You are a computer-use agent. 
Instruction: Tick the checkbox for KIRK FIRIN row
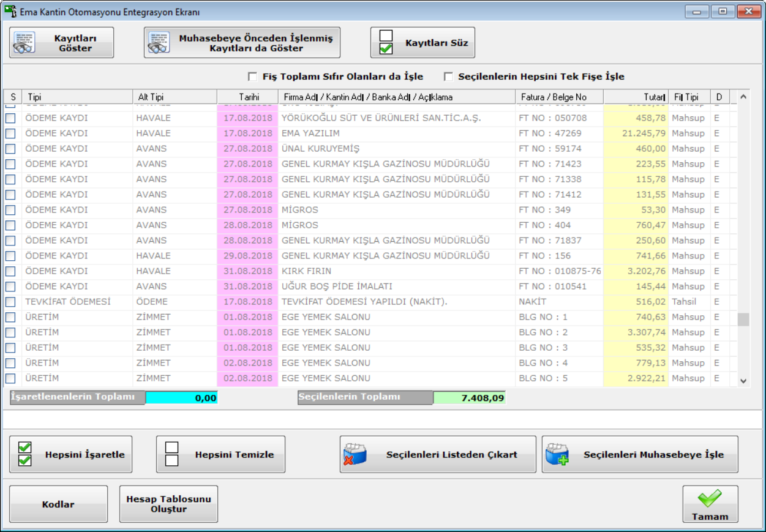tap(11, 271)
